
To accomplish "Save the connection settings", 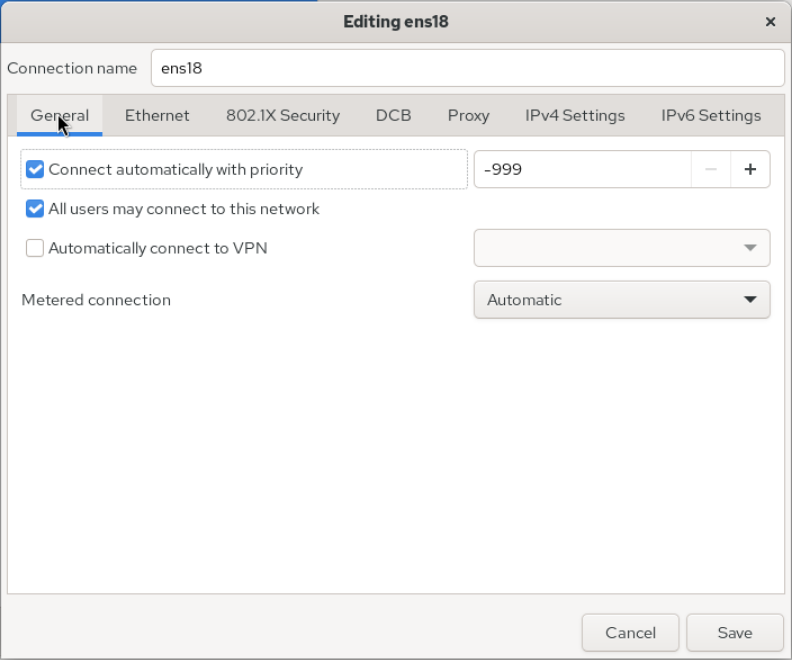I will pyautogui.click(x=735, y=633).
